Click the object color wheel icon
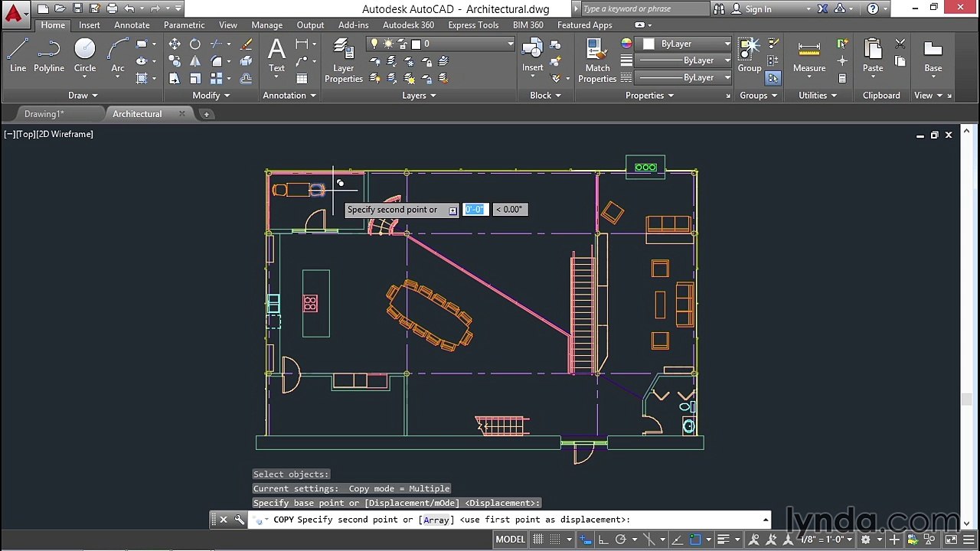 click(626, 44)
